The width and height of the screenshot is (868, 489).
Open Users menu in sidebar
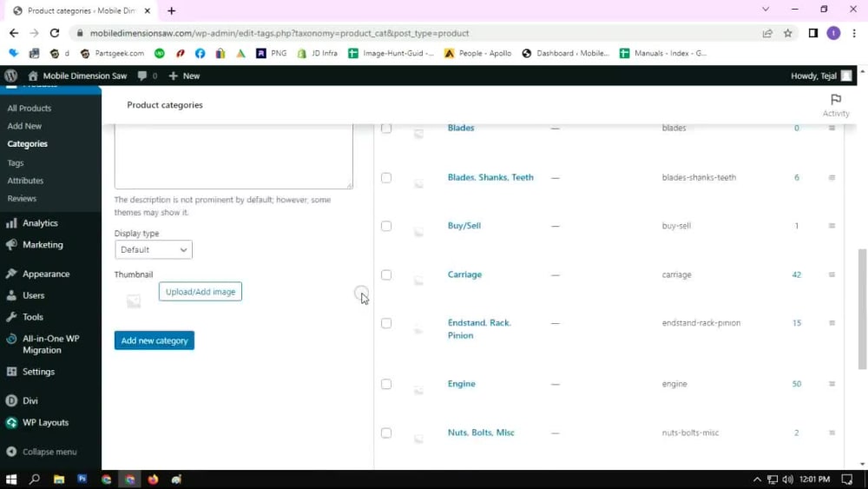(33, 295)
